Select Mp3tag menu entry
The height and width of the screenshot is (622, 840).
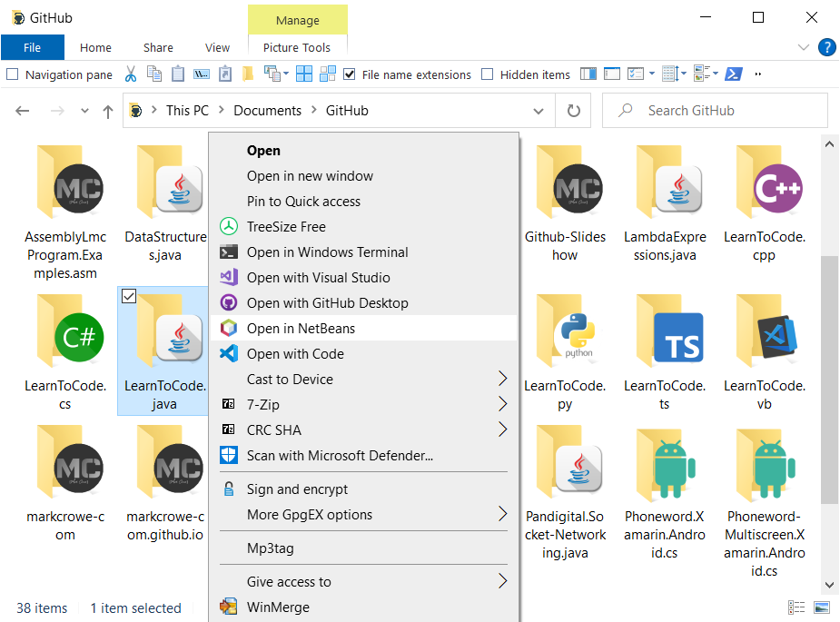click(x=364, y=548)
